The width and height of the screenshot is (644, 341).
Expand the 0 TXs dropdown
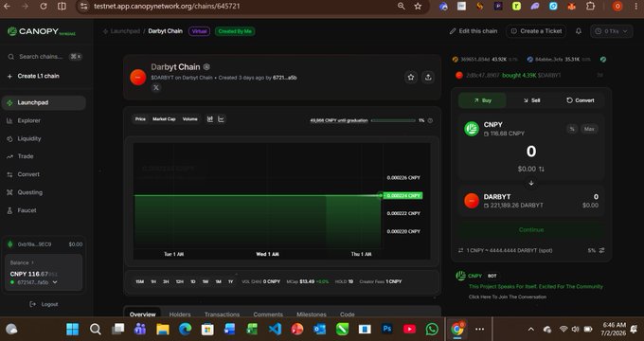[x=611, y=31]
